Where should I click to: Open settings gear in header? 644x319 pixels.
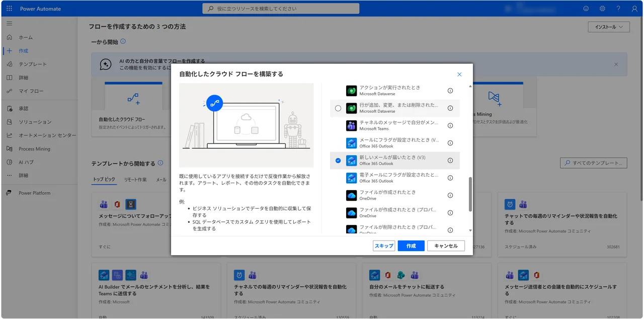602,9
